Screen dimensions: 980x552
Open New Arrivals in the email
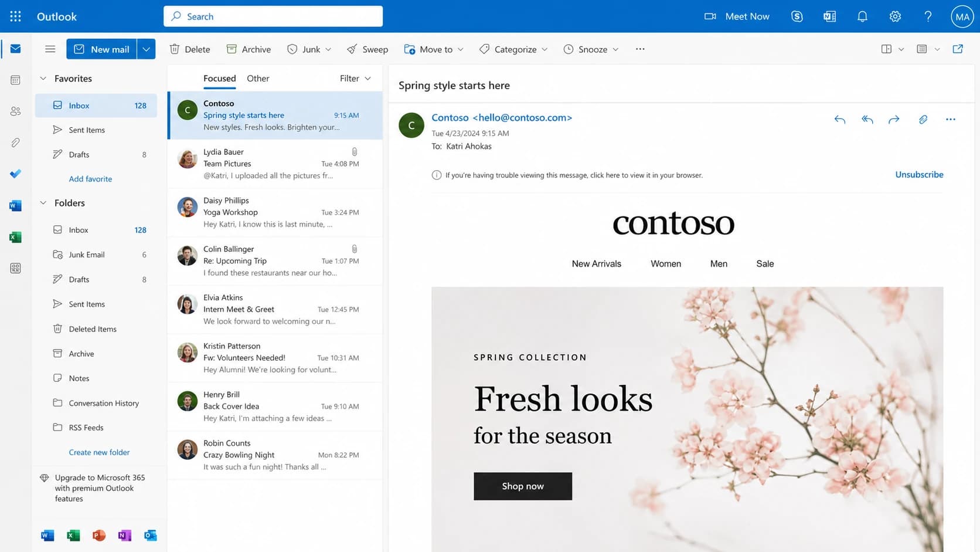(597, 264)
